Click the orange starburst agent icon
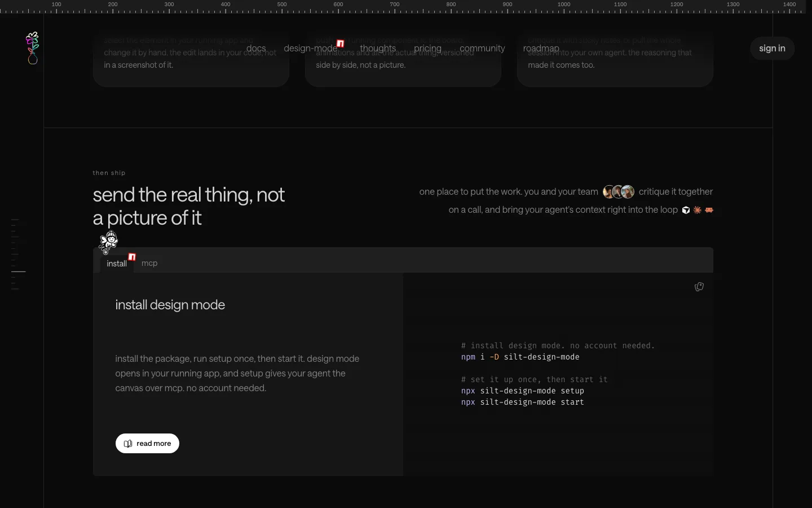Viewport: 812px width, 508px height. (698, 210)
